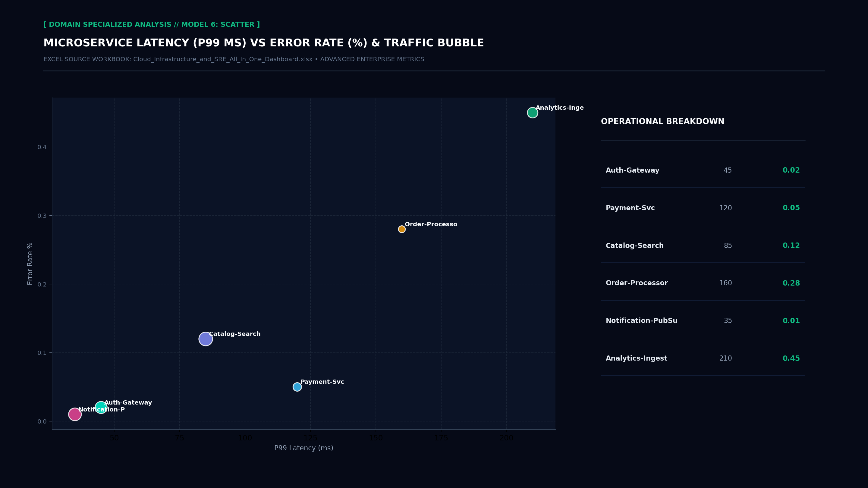
Task: Click latency value 85 in Catalog-Search row
Action: (x=728, y=246)
